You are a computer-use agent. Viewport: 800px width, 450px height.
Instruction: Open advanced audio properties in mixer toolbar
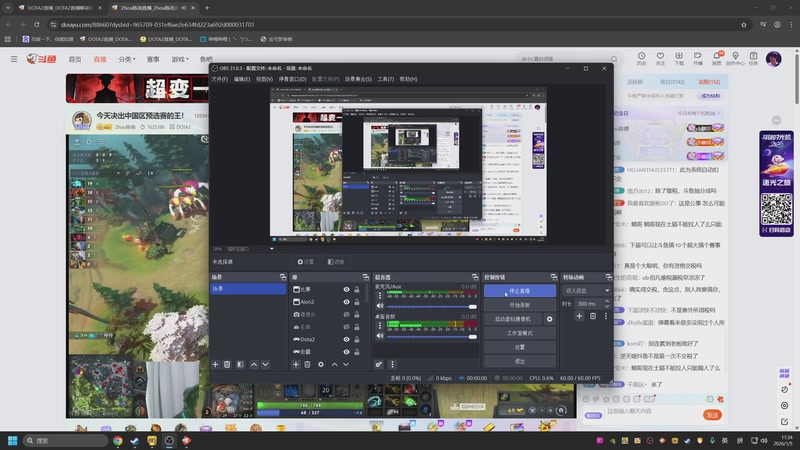click(x=379, y=364)
